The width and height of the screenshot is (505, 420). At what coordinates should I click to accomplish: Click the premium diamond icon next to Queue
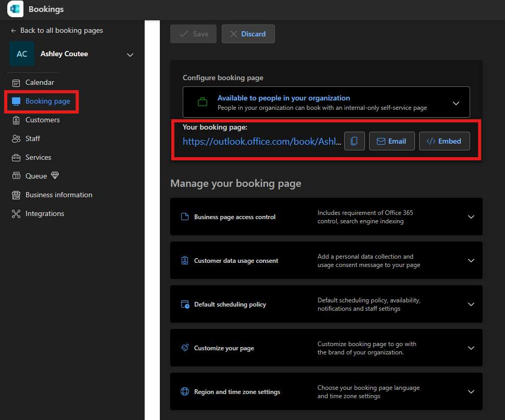tap(55, 175)
